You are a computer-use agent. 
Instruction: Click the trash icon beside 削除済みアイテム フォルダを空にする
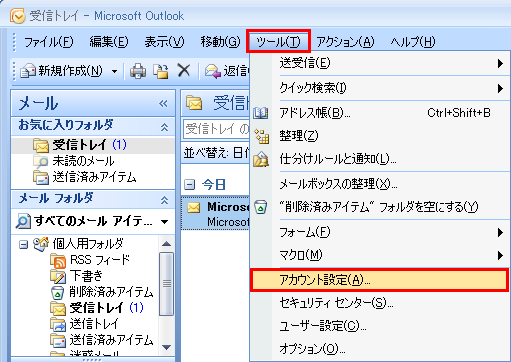click(261, 207)
